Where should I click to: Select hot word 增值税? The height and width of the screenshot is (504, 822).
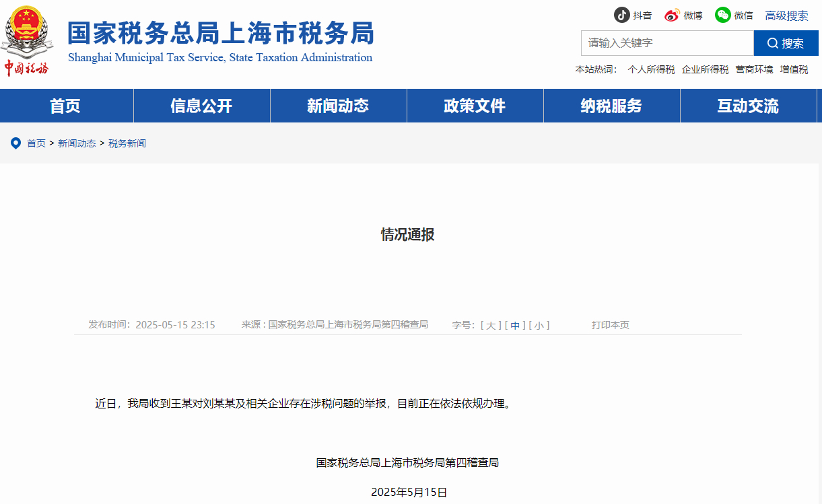tap(794, 69)
